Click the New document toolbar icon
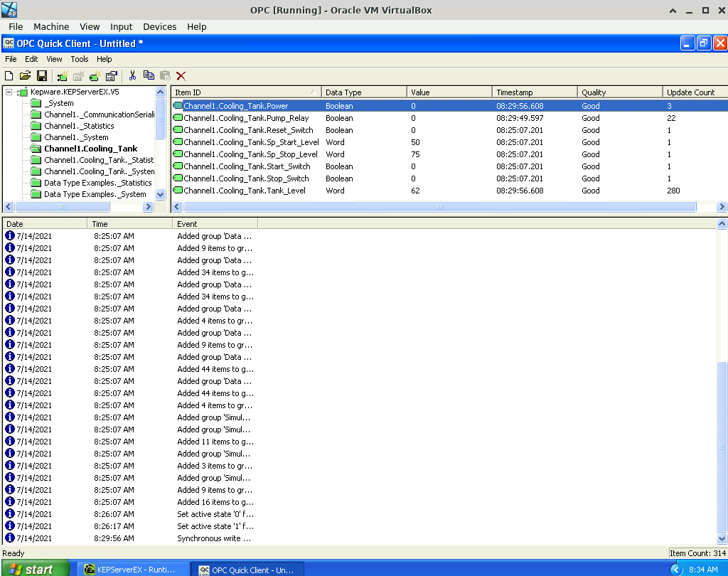The height and width of the screenshot is (576, 728). pyautogui.click(x=9, y=75)
